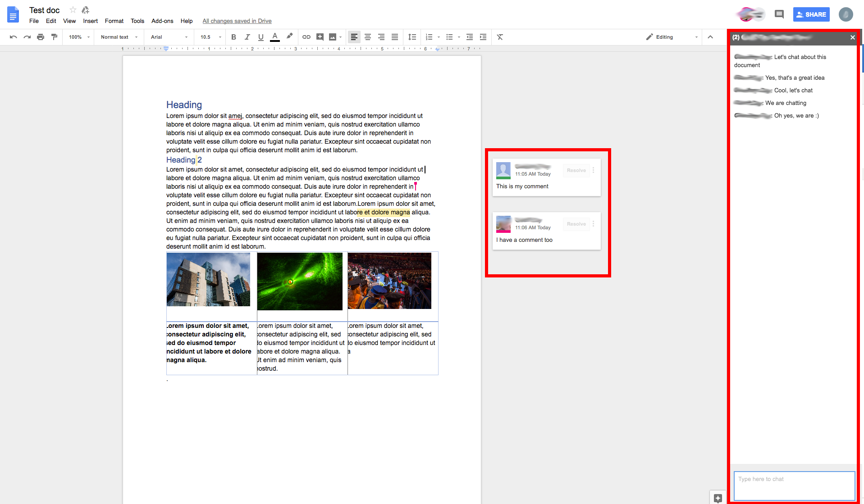
Task: Open the comment history icon
Action: coord(779,14)
